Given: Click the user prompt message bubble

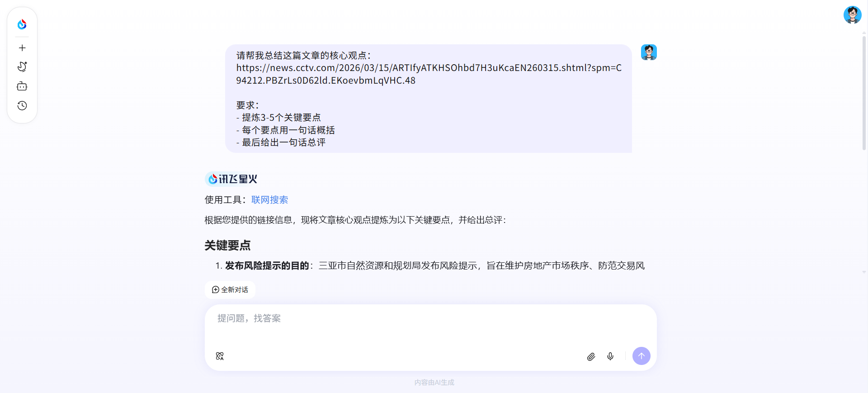Looking at the screenshot, I should click(x=428, y=99).
